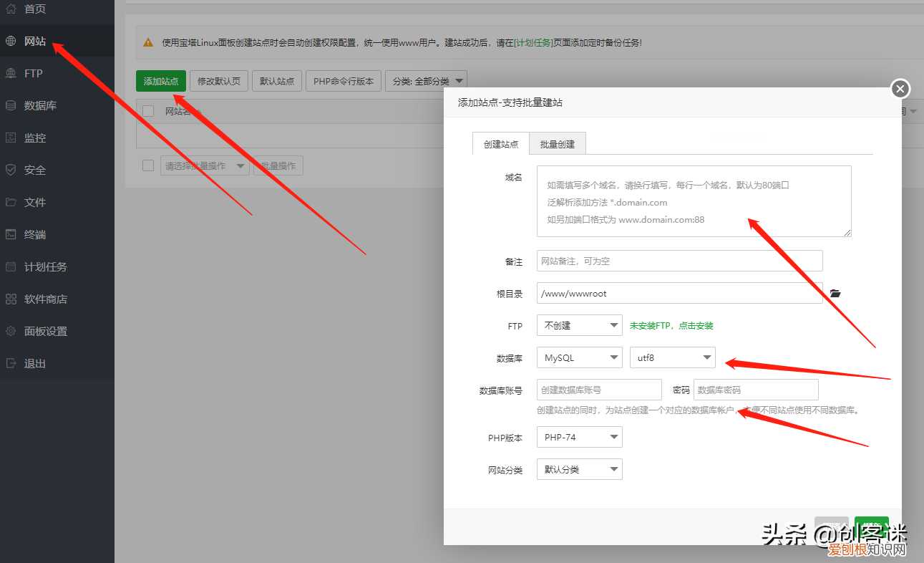The width and height of the screenshot is (924, 563).
Task: Select the 创建站点 tab
Action: [500, 143]
